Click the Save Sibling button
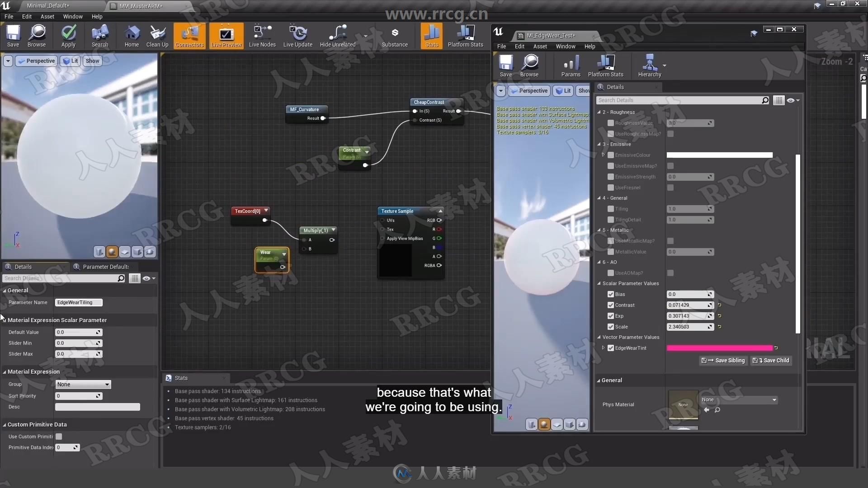 [724, 360]
